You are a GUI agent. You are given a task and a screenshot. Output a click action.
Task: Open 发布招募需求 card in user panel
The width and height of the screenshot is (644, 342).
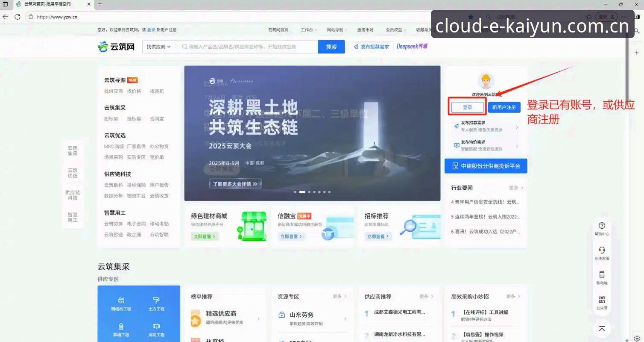tap(486, 126)
